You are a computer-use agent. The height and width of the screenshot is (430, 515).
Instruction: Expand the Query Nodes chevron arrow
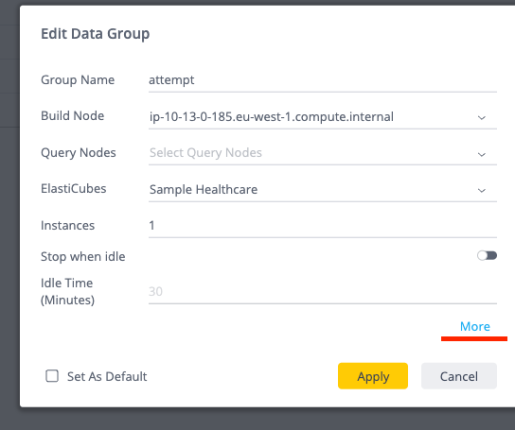(x=481, y=154)
